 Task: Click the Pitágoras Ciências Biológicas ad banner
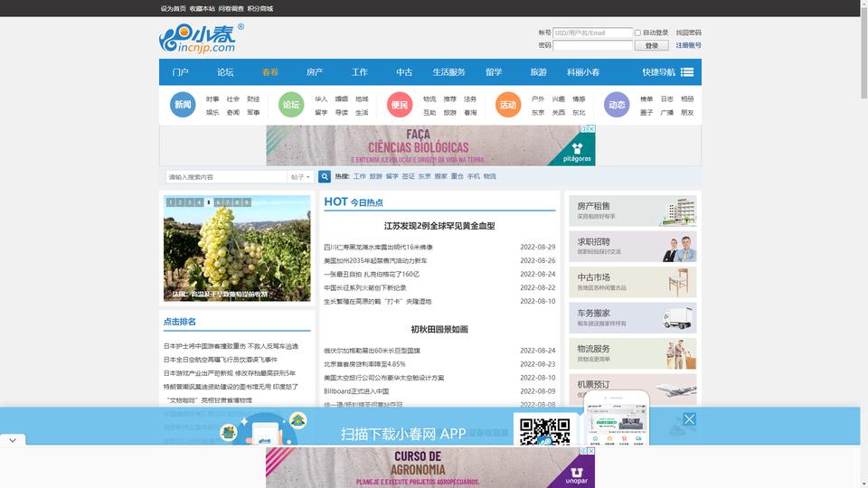point(430,145)
